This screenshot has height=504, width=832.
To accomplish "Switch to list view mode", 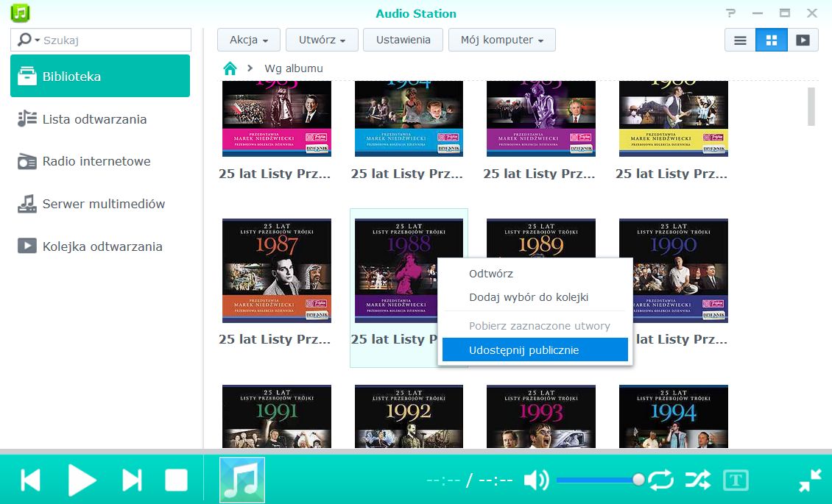I will [x=740, y=40].
